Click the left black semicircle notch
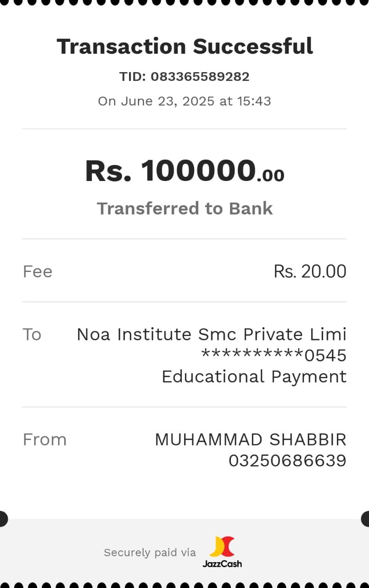This screenshot has width=369, height=588. coord(3,519)
